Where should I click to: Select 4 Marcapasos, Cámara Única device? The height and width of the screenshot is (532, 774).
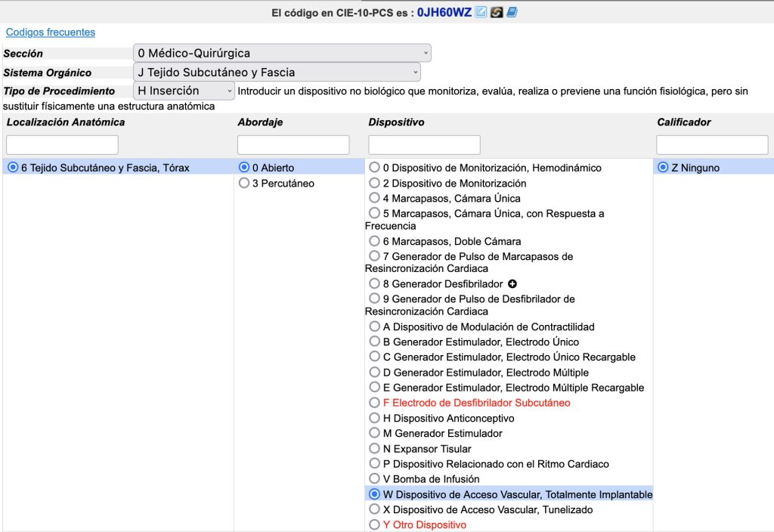(x=374, y=198)
